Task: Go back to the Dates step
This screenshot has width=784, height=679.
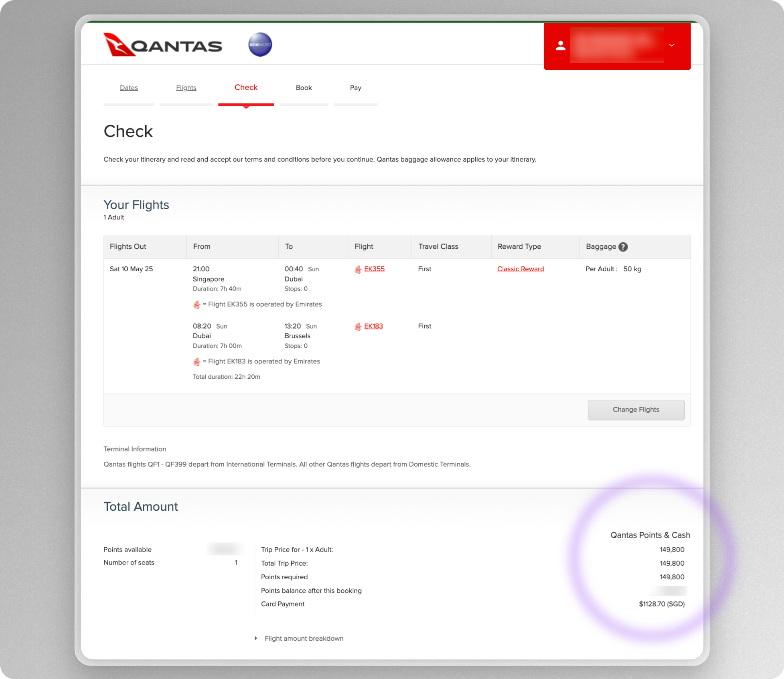Action: [x=129, y=88]
